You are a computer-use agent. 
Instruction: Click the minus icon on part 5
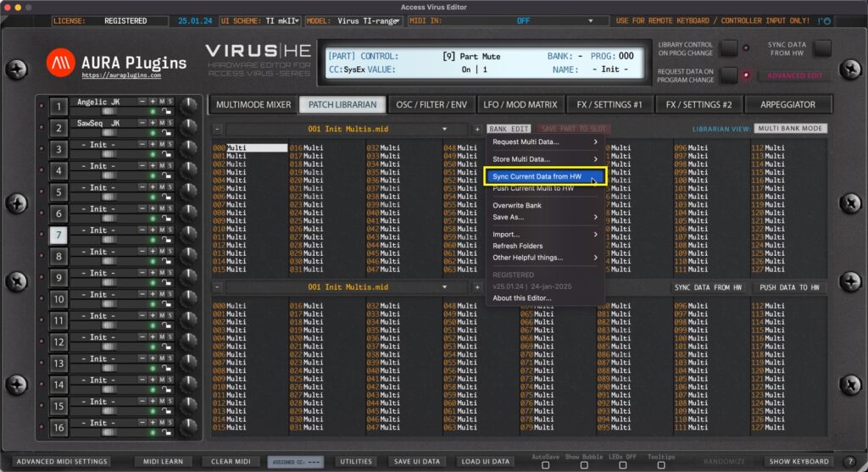click(142, 187)
